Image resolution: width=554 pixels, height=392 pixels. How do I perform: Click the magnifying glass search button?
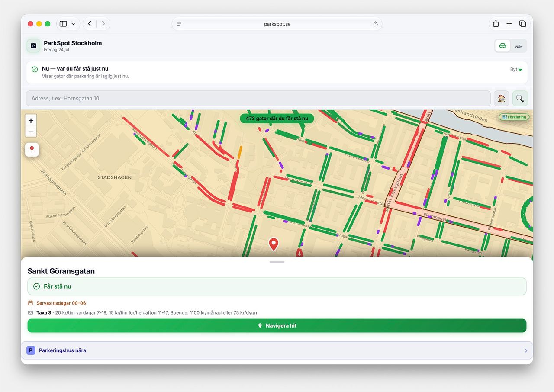pyautogui.click(x=520, y=98)
